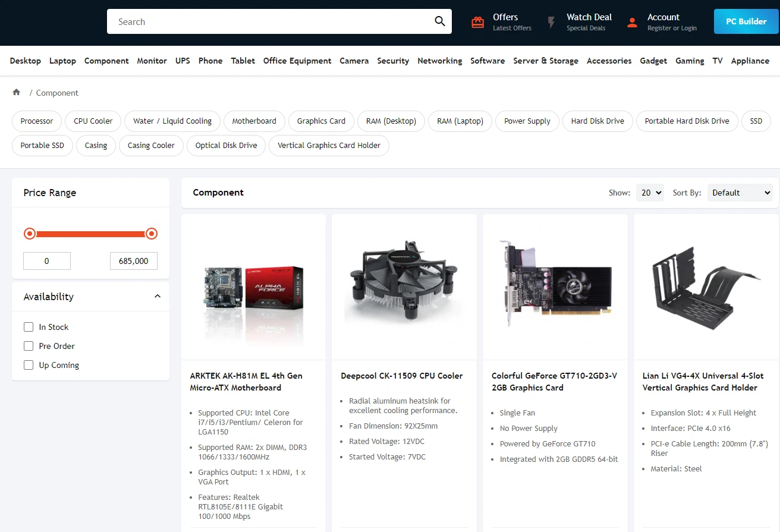Open the ARKTEK AK-H81M EL motherboard title link

[246, 382]
